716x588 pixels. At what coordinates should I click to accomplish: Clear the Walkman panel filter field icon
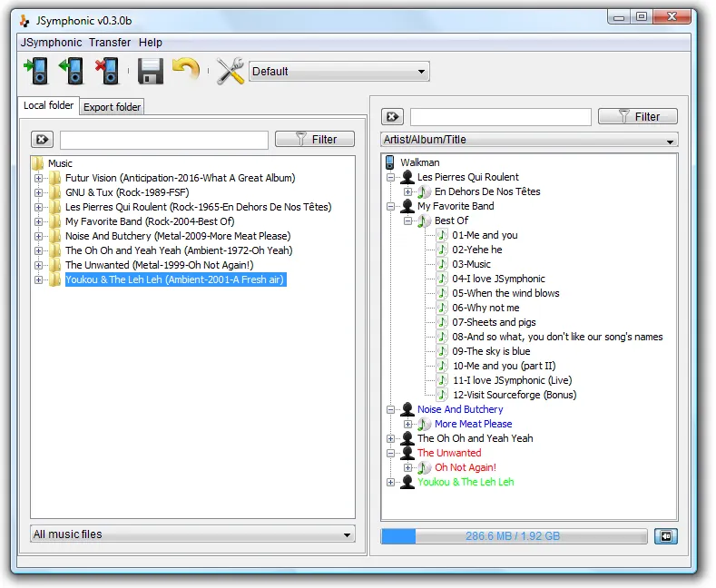point(393,117)
